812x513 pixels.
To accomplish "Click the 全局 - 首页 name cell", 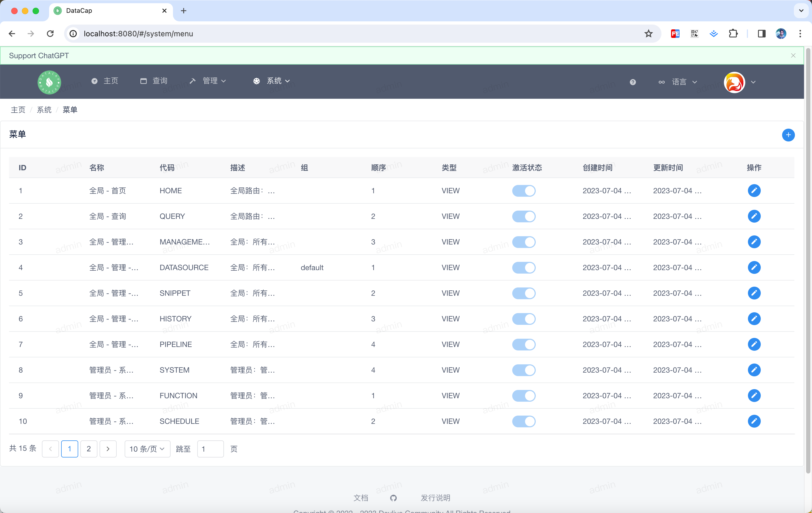I will click(x=108, y=191).
